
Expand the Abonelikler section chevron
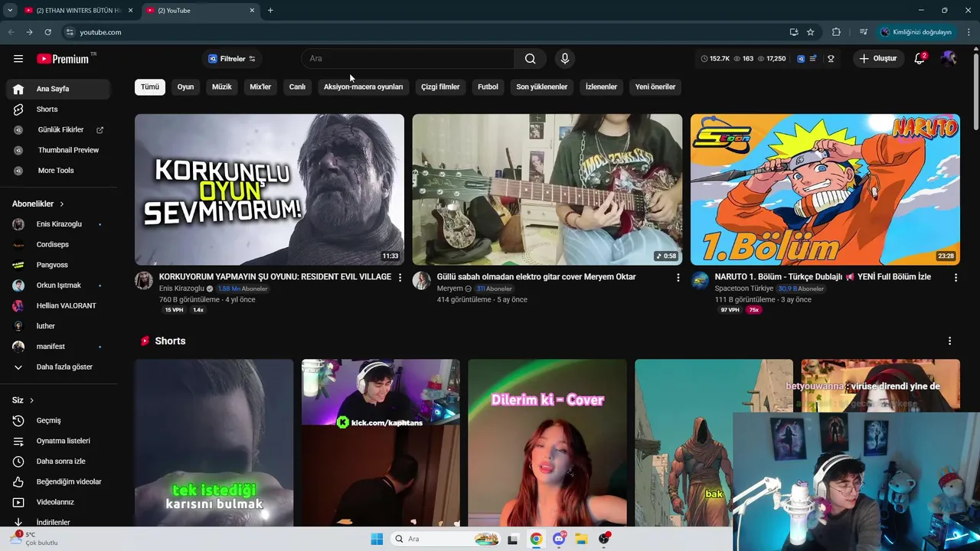pos(62,204)
